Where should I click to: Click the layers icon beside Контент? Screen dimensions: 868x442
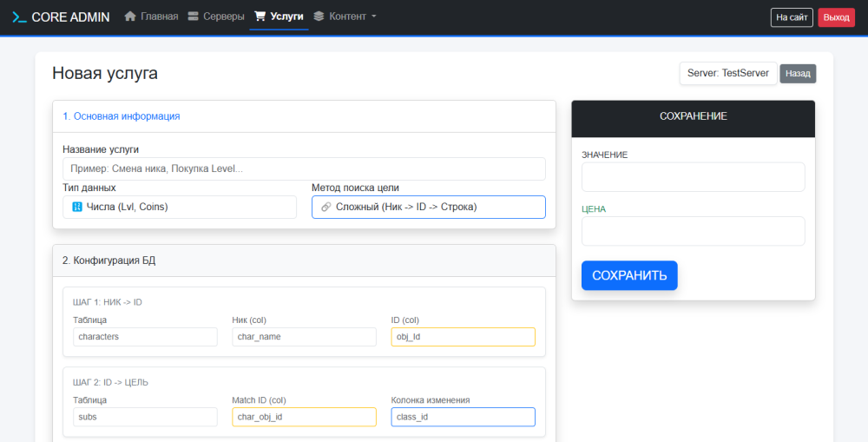click(x=319, y=16)
